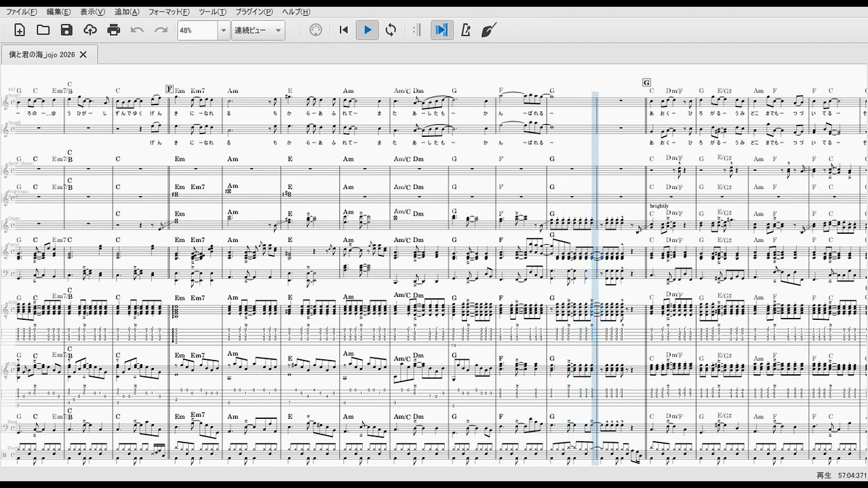Save the score with the floppy disk icon
Screen dimensions: 868x488
[x=66, y=30]
